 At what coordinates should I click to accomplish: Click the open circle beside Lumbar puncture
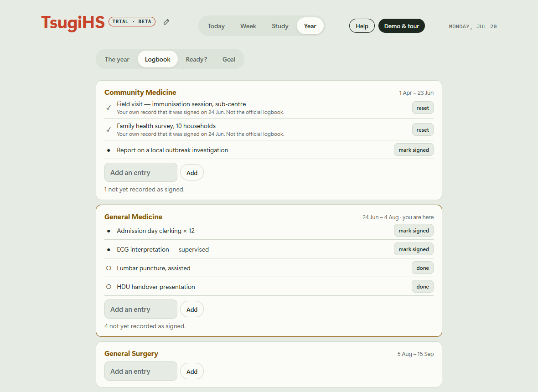point(109,268)
